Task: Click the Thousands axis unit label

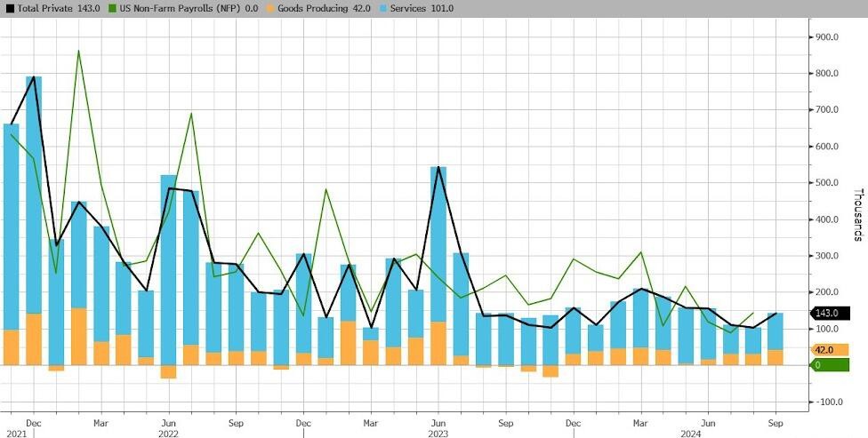Action: point(857,214)
